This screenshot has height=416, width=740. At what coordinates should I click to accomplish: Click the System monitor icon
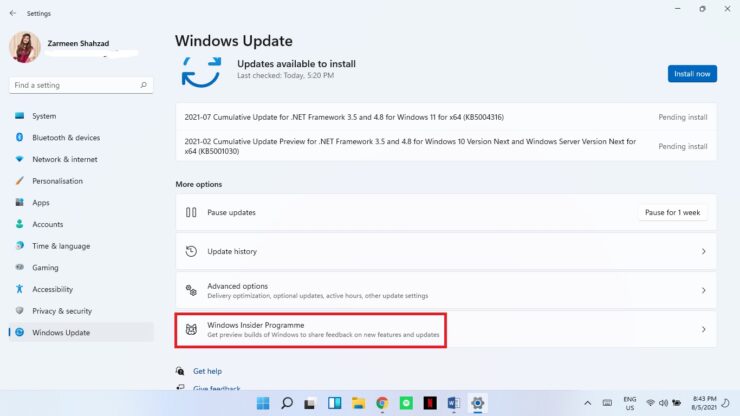(x=19, y=116)
